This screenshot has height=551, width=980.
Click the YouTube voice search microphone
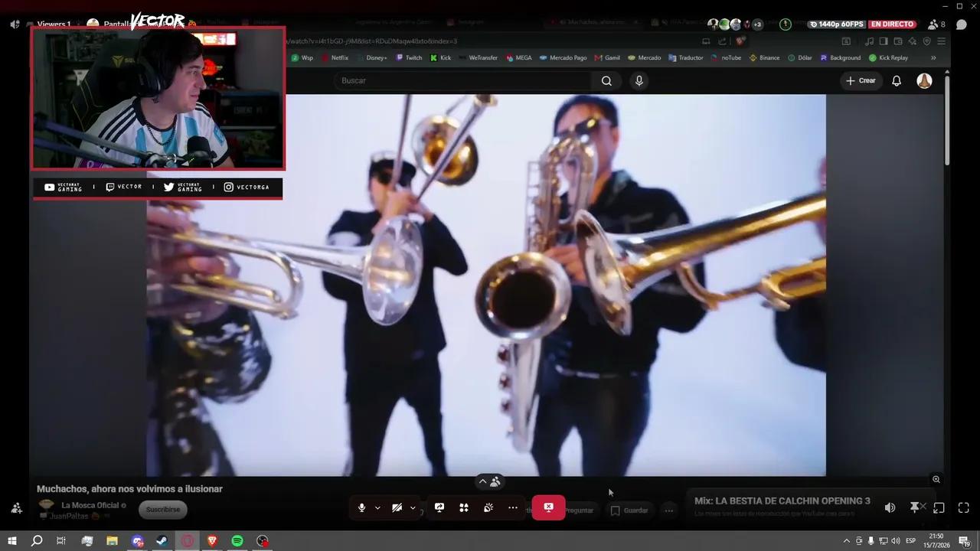coord(639,80)
